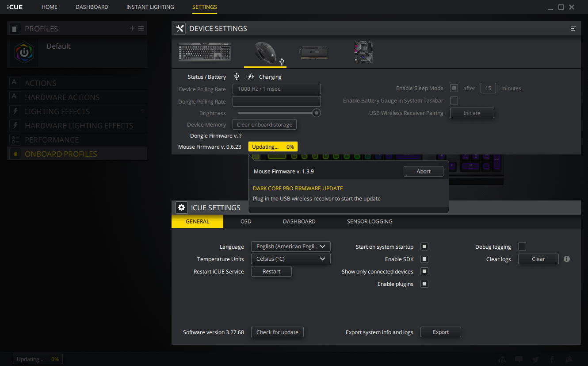Click the sleep minutes input field

click(488, 88)
